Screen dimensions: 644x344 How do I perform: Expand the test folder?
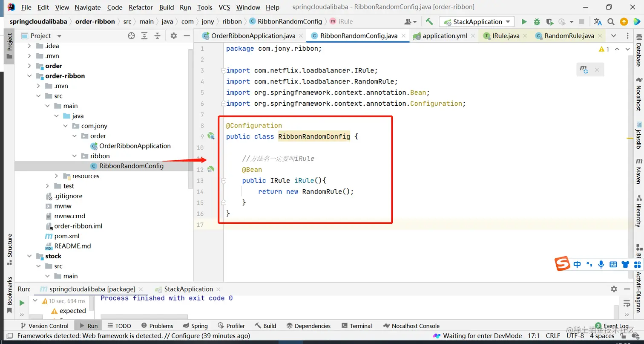(47, 186)
